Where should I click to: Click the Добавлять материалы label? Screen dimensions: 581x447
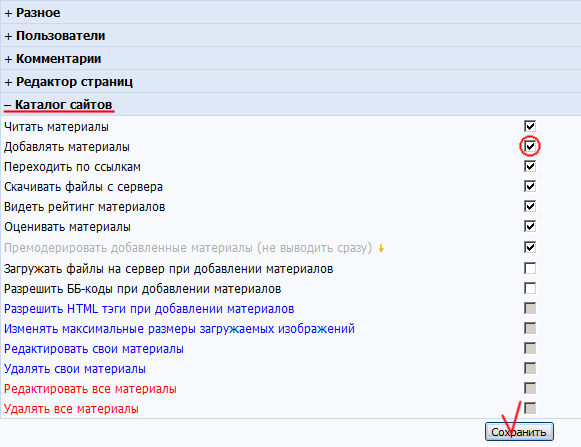(67, 147)
